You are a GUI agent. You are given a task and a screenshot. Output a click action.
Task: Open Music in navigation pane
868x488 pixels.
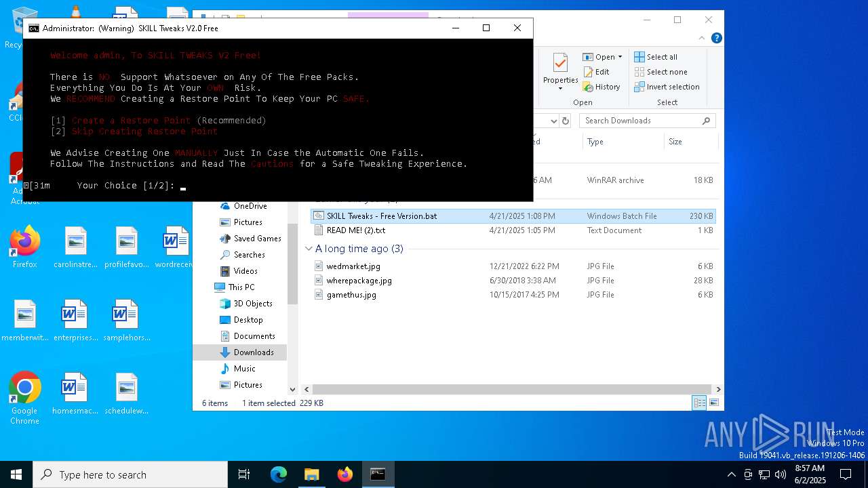pyautogui.click(x=237, y=369)
